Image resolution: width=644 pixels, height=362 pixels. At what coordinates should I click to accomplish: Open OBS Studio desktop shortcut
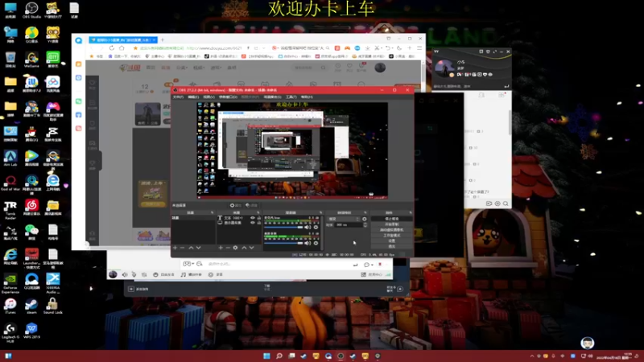tap(31, 10)
